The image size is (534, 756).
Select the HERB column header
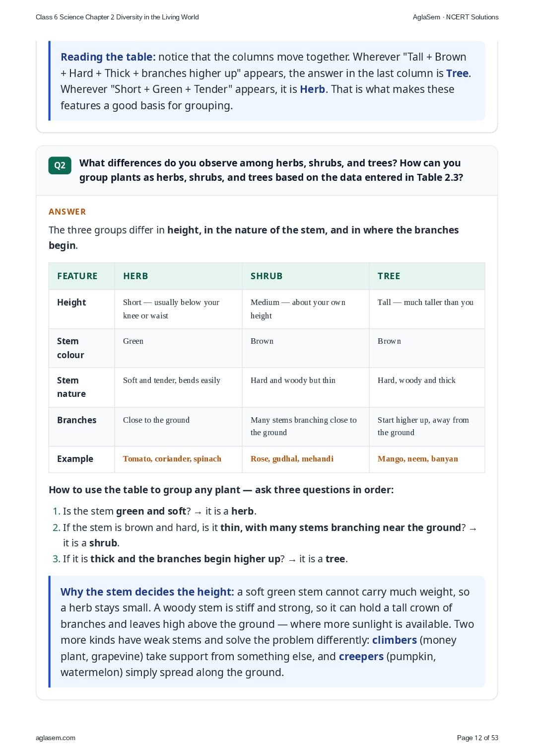(x=178, y=276)
